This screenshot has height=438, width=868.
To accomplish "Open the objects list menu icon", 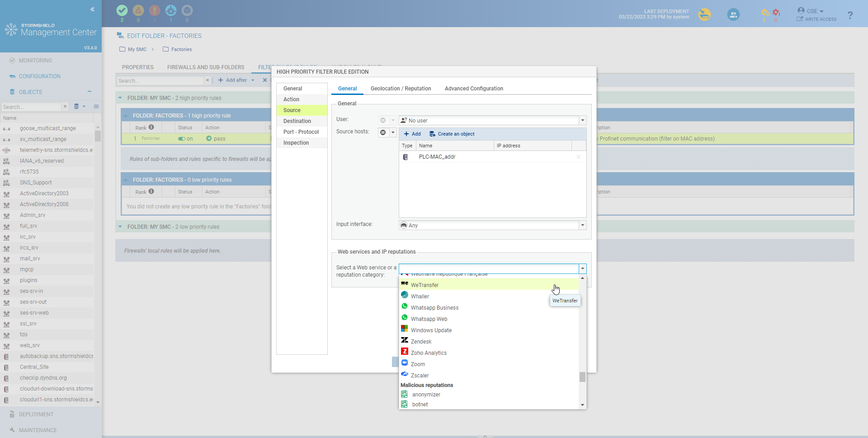I will [96, 107].
